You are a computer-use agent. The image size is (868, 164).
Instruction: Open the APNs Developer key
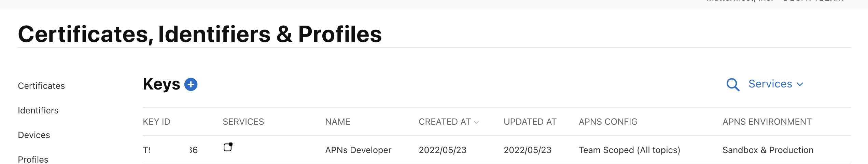click(358, 150)
